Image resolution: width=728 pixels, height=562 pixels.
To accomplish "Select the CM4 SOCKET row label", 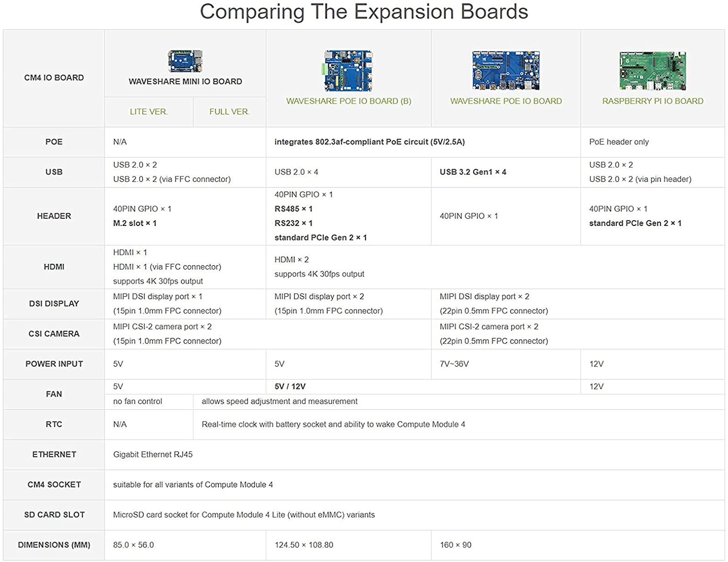I will coord(54,485).
